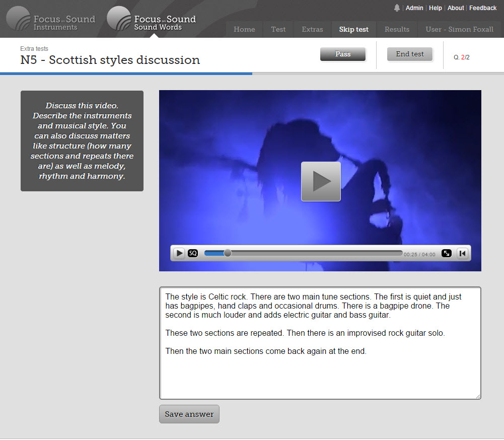Click the Pass button

343,54
